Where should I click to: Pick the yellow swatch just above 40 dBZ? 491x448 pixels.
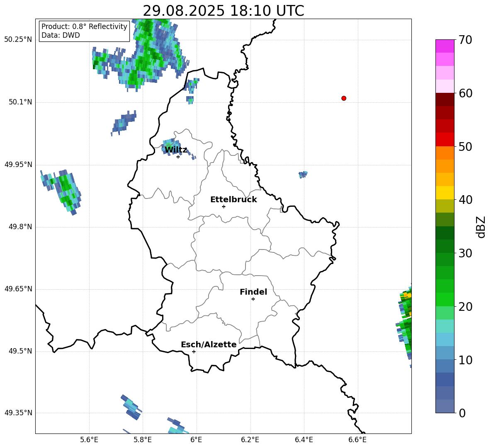pos(445,193)
